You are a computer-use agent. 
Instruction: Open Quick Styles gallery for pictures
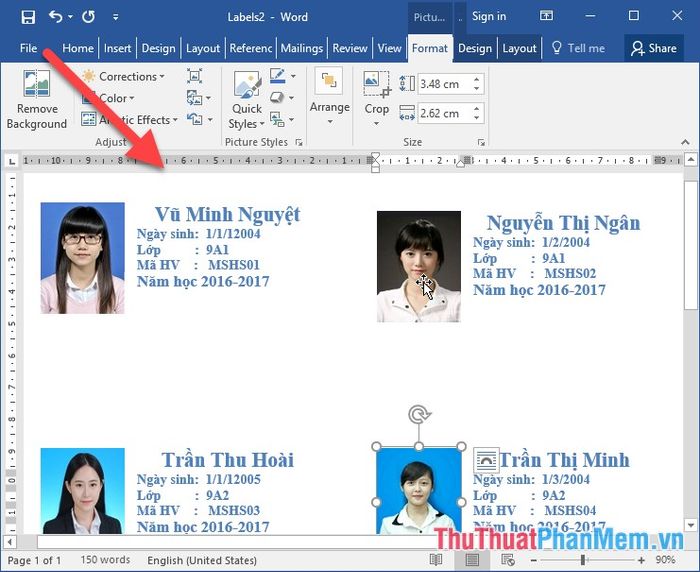tap(246, 101)
